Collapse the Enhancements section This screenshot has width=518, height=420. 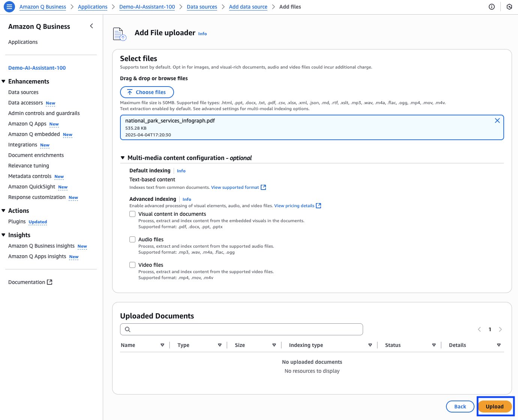[3, 81]
